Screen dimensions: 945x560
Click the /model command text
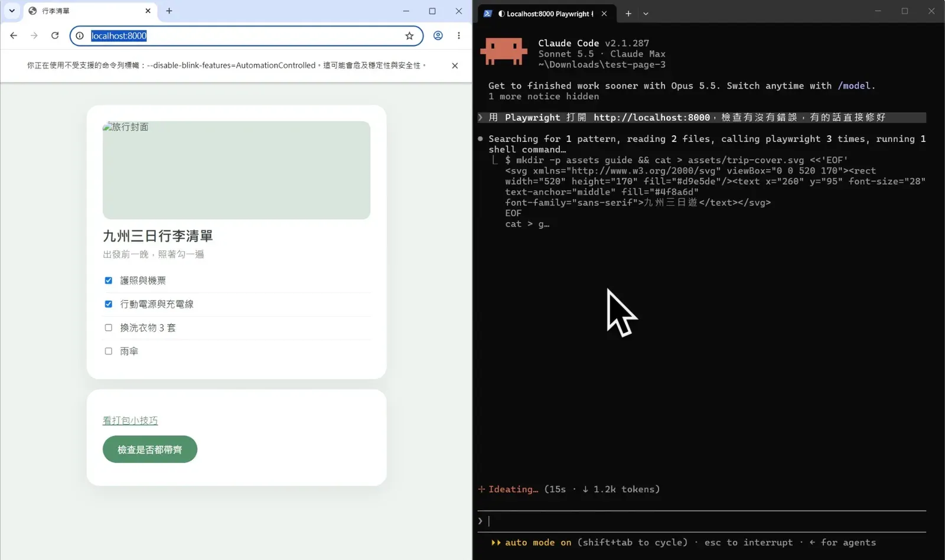[853, 86]
